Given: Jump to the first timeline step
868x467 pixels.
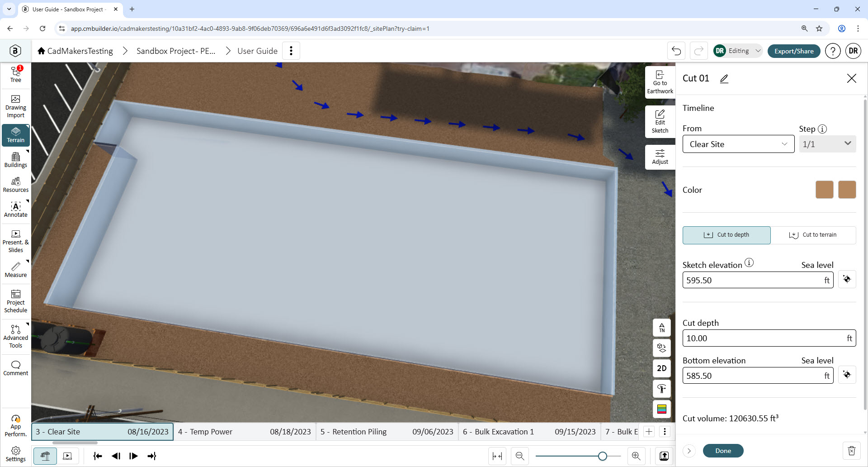Looking at the screenshot, I should [x=98, y=456].
